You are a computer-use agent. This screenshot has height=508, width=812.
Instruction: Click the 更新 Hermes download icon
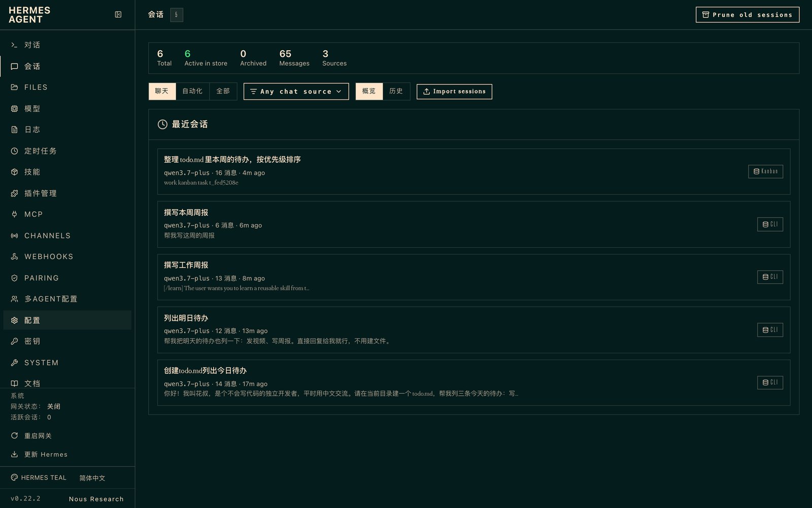[x=14, y=454]
